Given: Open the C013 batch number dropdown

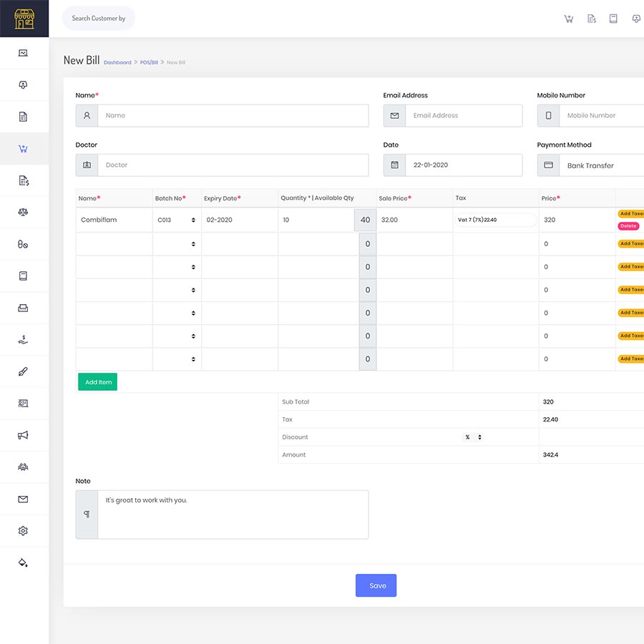Looking at the screenshot, I should [177, 220].
